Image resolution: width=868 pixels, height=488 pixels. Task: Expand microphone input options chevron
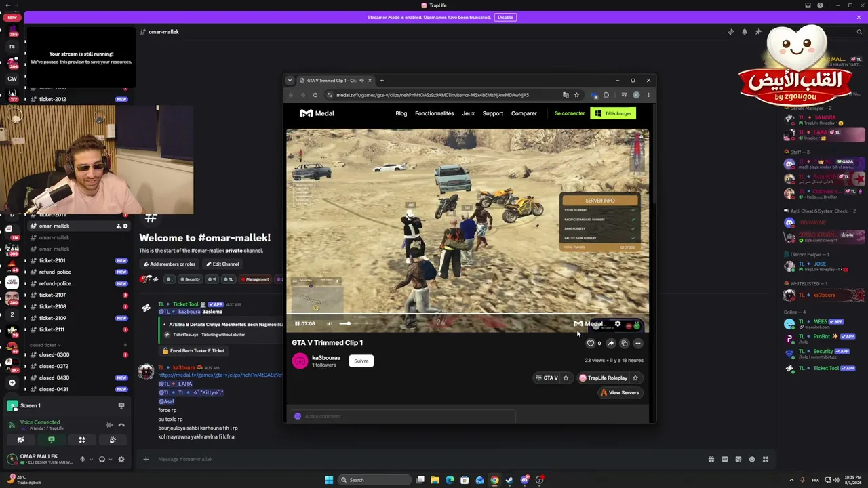pyautogui.click(x=92, y=459)
